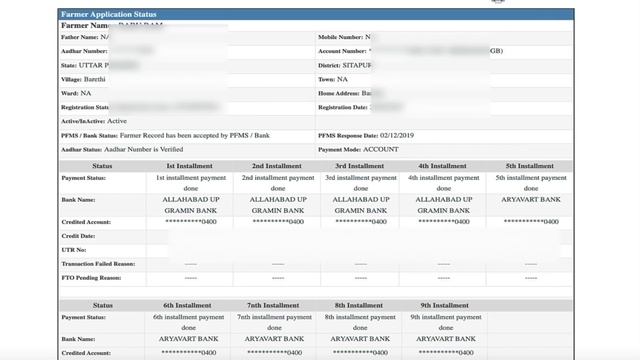This screenshot has width=640, height=360.
Task: Click the '5th Installment' column header
Action: point(530,166)
